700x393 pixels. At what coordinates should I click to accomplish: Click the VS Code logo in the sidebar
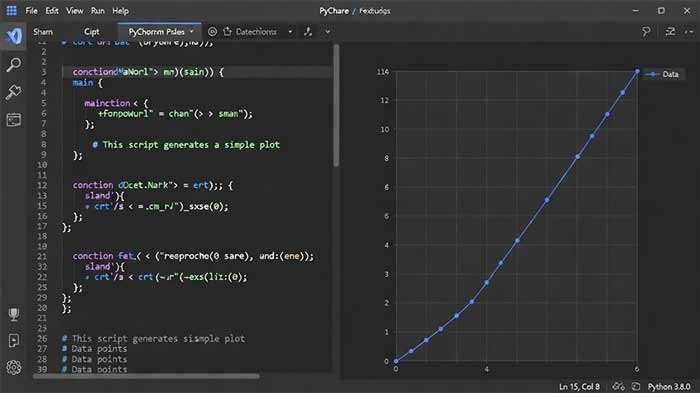(x=13, y=36)
